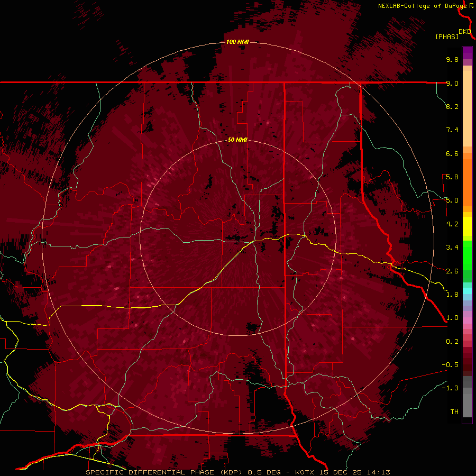Click the 0.2 value on the scale
Screen dimensions: 476x476
pos(452,342)
